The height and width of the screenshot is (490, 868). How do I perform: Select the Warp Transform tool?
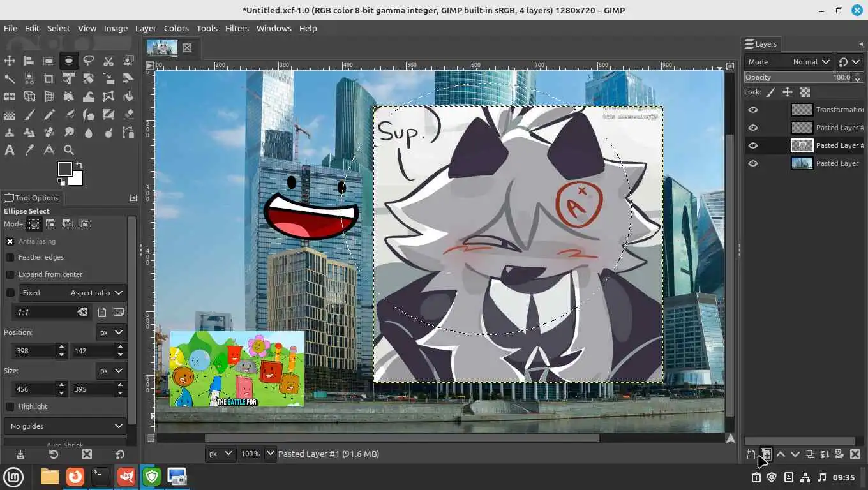point(89,96)
